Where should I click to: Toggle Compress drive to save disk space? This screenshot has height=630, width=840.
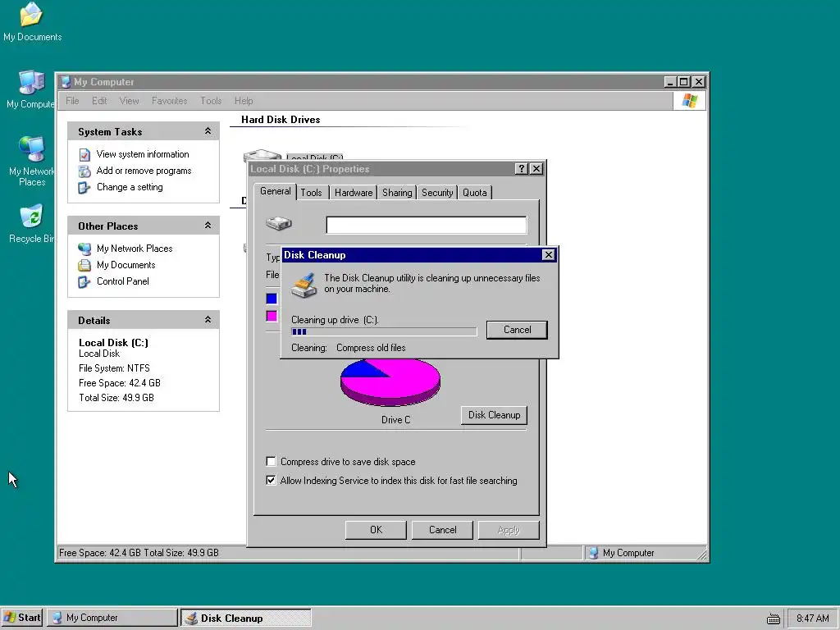[271, 461]
